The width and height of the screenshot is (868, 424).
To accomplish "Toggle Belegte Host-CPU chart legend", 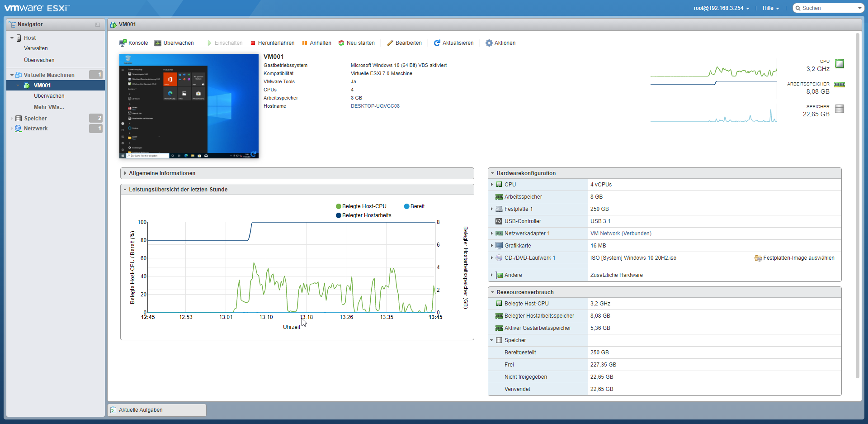I will pos(361,206).
